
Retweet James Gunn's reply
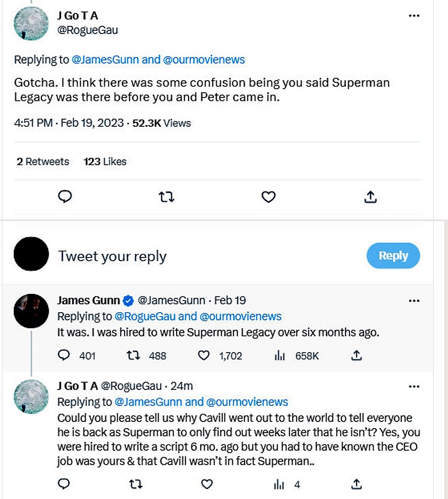click(133, 355)
